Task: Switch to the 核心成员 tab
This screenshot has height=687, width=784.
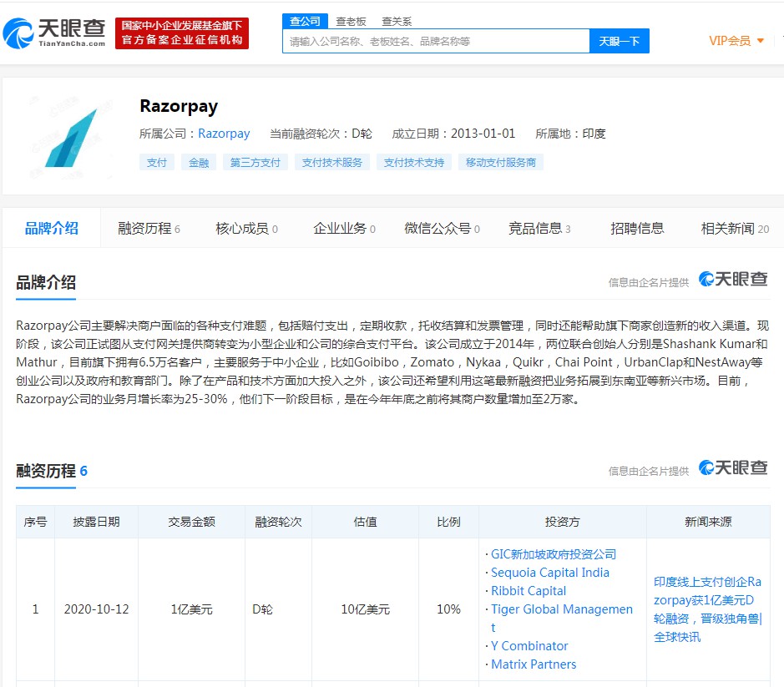Action: point(246,229)
